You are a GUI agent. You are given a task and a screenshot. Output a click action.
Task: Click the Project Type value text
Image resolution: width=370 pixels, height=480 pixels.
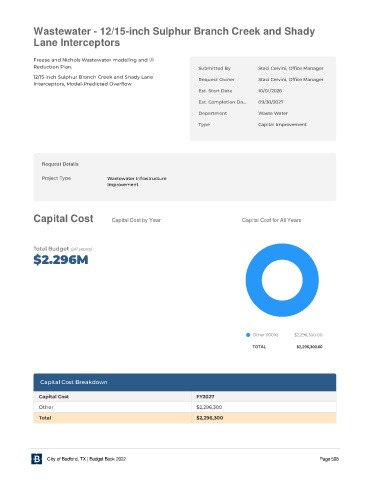137,181
